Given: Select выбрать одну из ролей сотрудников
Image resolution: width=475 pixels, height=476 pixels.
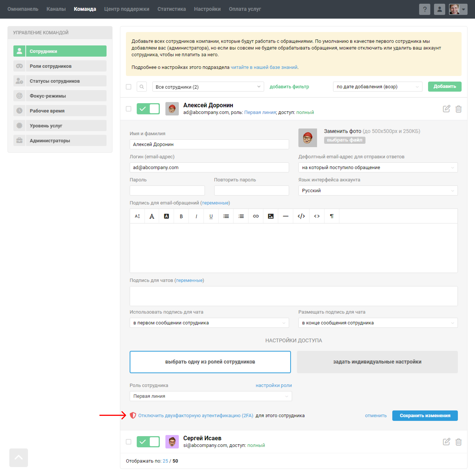Looking at the screenshot, I should [x=210, y=362].
